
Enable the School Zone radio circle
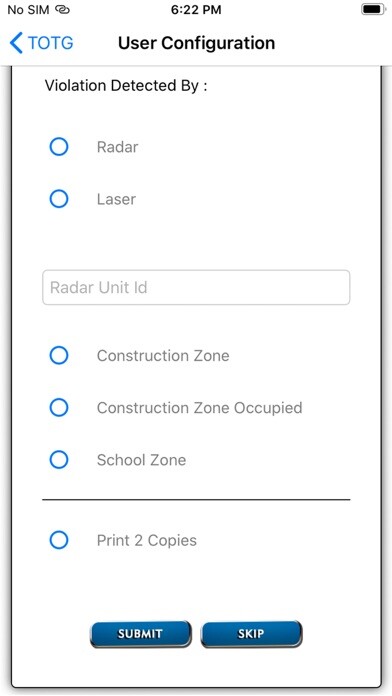click(x=59, y=459)
